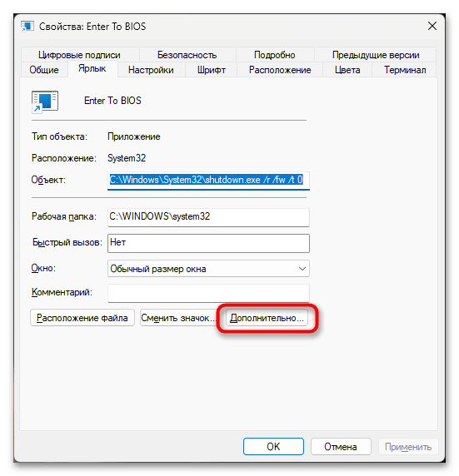Click the Приложение object type value
The width and height of the screenshot is (459, 476).
pos(134,136)
